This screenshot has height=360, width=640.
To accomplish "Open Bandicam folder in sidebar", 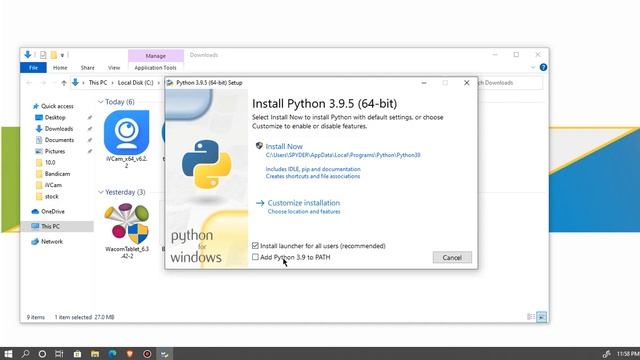I will click(x=57, y=174).
